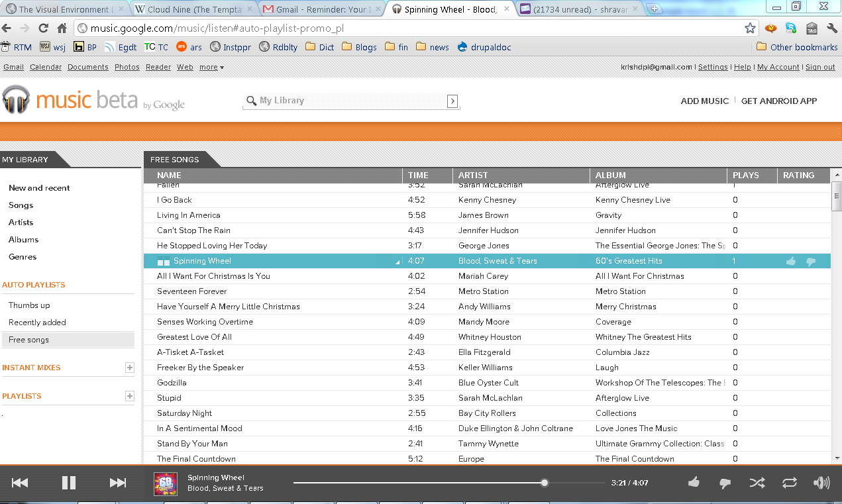Click the music beta headphones logo
This screenshot has width=842, height=504.
(16, 100)
